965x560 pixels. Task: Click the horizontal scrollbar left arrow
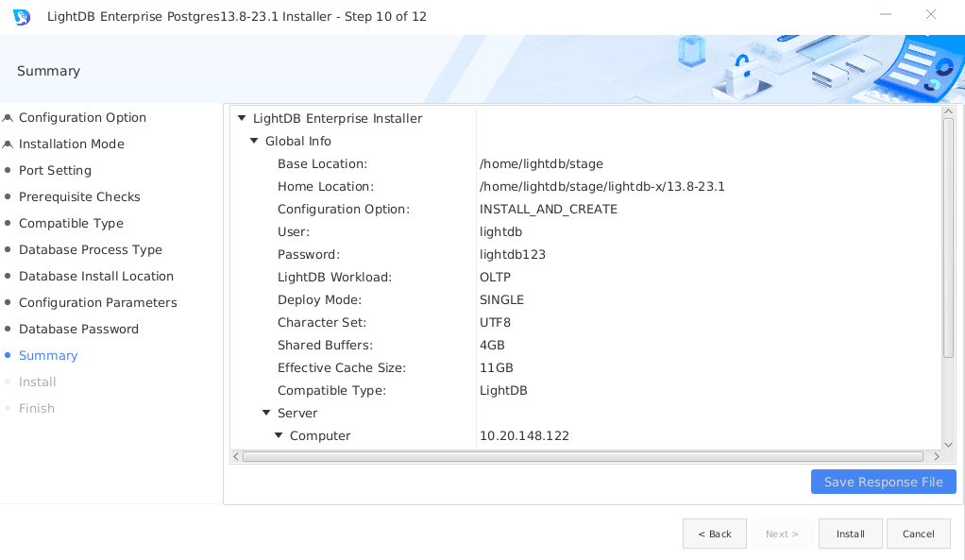click(x=236, y=457)
